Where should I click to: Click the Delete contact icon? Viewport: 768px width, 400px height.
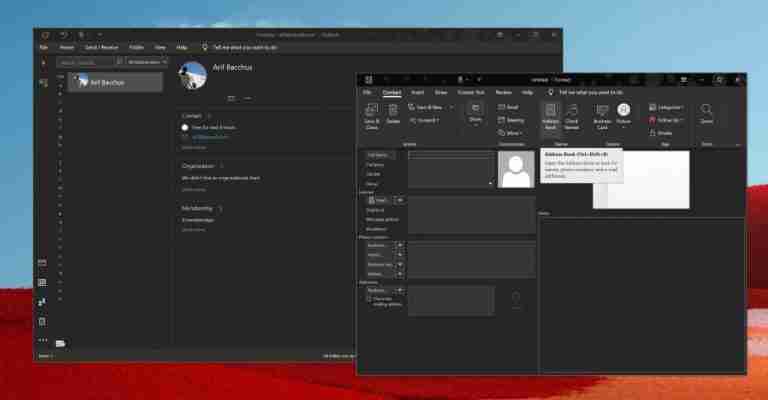(x=393, y=114)
